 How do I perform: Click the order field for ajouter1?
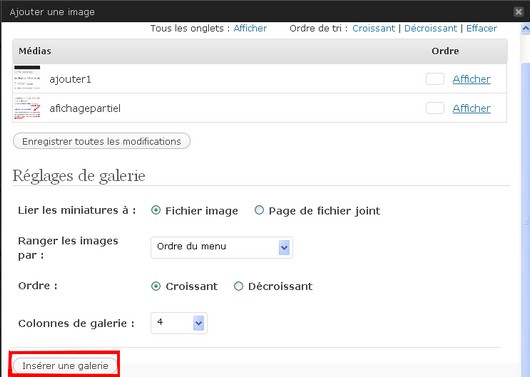pyautogui.click(x=435, y=79)
